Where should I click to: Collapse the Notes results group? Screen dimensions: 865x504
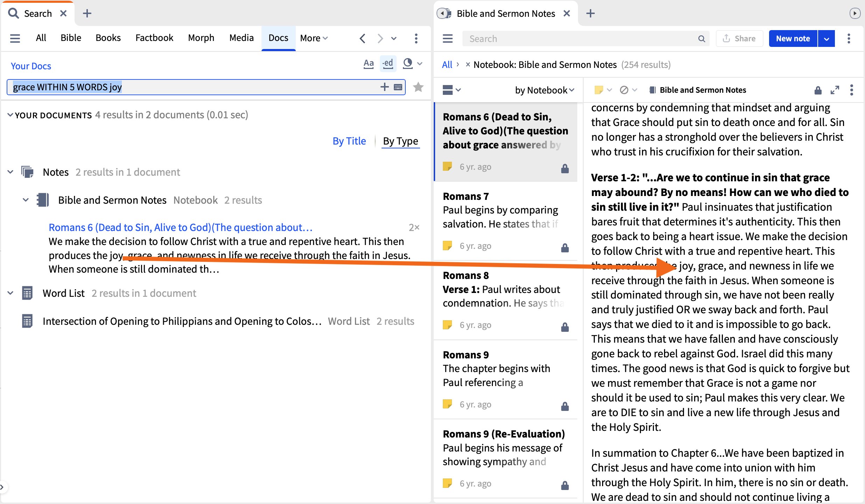11,172
